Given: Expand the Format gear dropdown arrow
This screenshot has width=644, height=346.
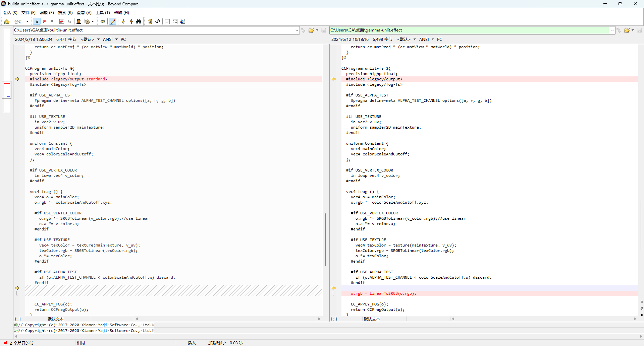Looking at the screenshot, I should click(93, 21).
